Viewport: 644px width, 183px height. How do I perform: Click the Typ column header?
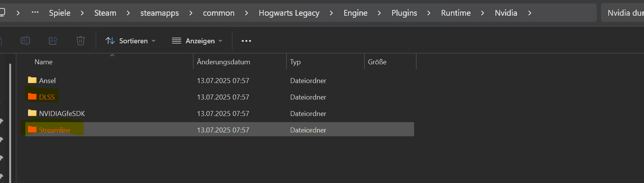click(x=296, y=62)
